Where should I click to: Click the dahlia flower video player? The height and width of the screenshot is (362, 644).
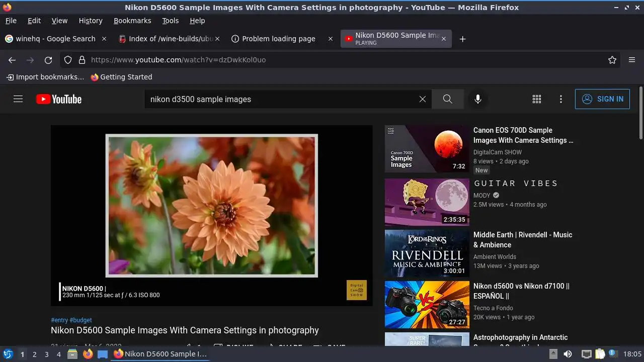coord(211,215)
